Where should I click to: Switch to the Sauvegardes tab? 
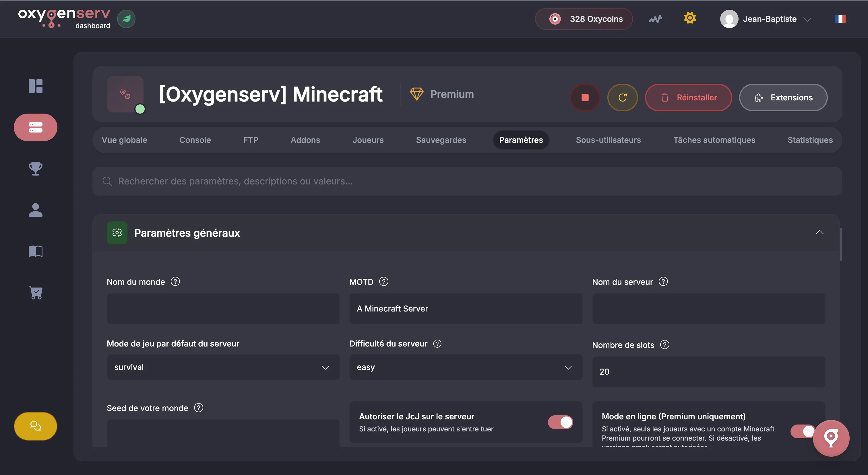tap(441, 140)
